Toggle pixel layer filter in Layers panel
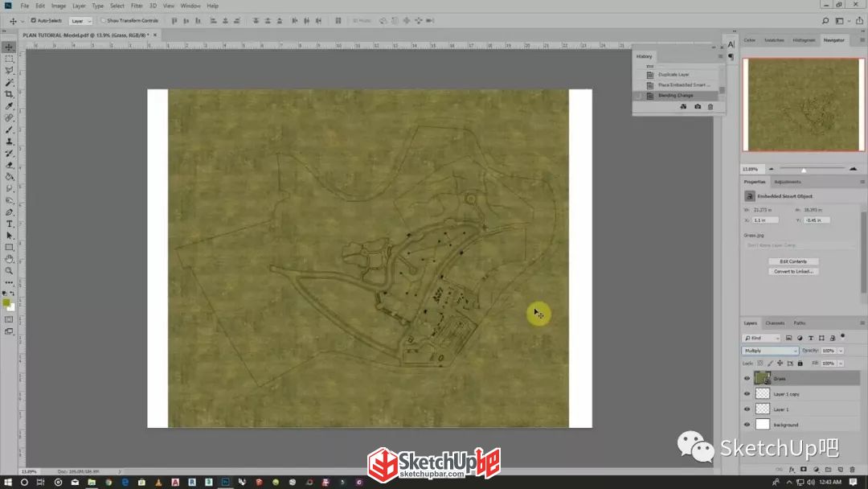 [789, 338]
